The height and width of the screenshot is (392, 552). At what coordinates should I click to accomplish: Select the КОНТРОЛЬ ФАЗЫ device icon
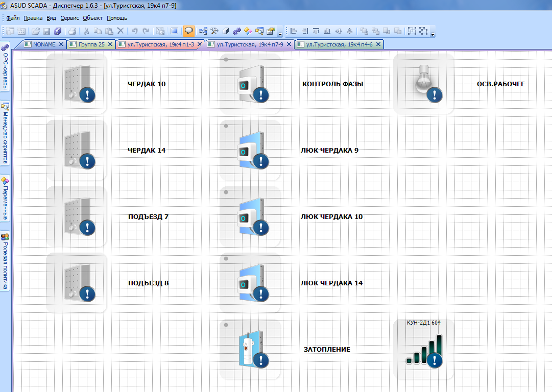250,84
